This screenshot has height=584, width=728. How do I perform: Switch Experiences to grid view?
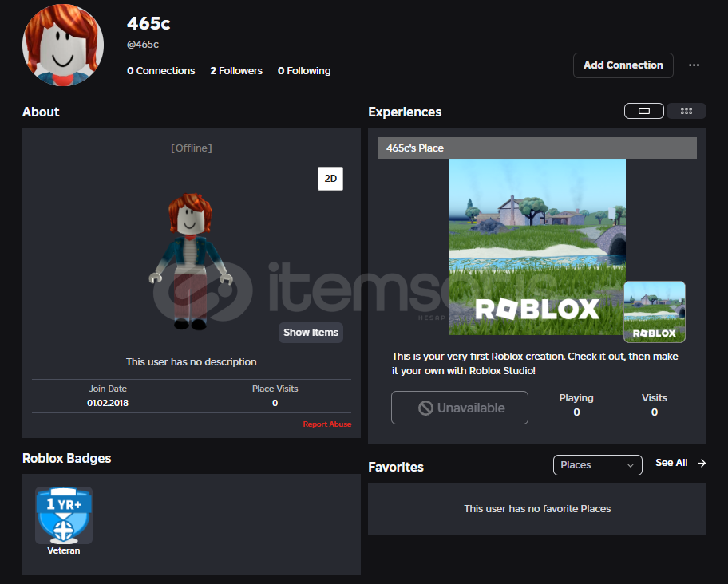pos(686,111)
